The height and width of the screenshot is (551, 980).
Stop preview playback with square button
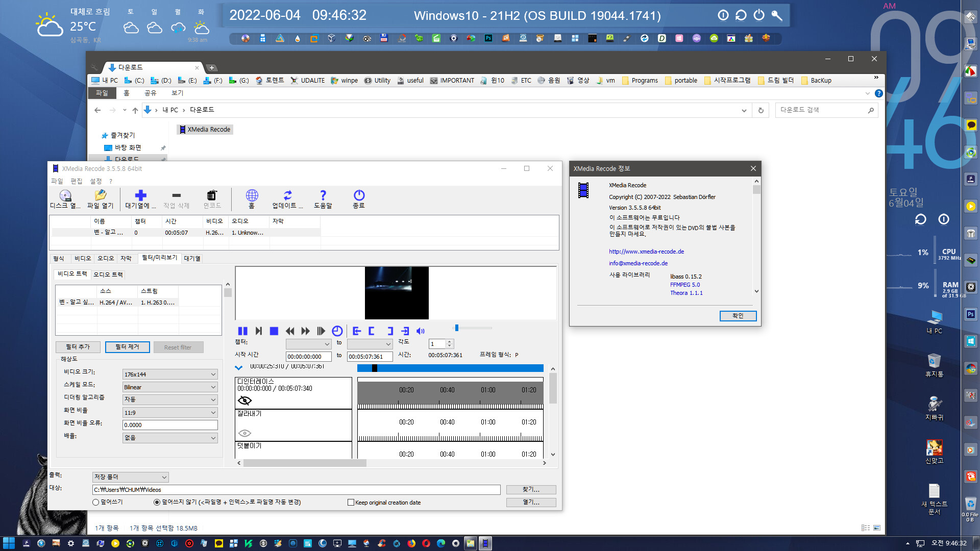coord(274,331)
